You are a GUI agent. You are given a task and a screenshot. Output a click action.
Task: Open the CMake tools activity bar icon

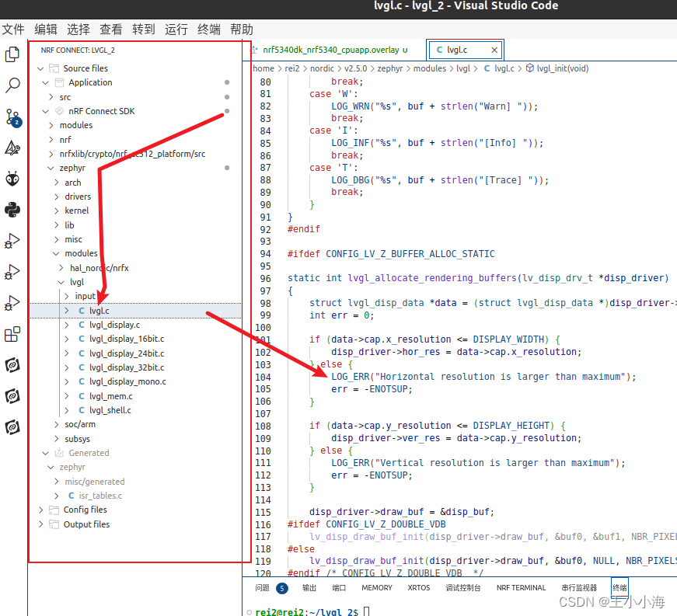click(x=12, y=148)
